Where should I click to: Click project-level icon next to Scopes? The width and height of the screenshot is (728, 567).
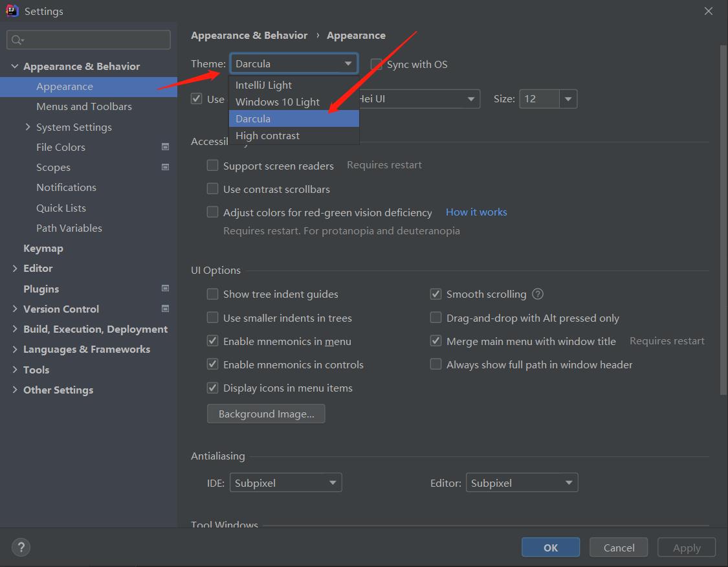pos(165,167)
